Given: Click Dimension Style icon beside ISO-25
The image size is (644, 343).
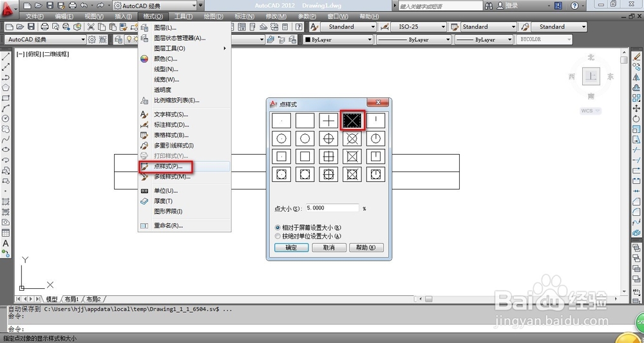Looking at the screenshot, I should tap(385, 27).
